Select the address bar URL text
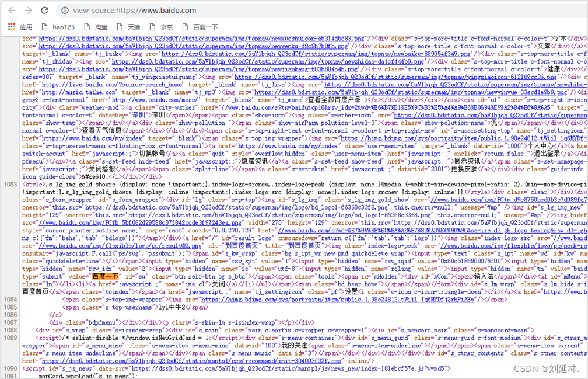Screen dimensions: 588x379 pyautogui.click(x=146, y=10)
